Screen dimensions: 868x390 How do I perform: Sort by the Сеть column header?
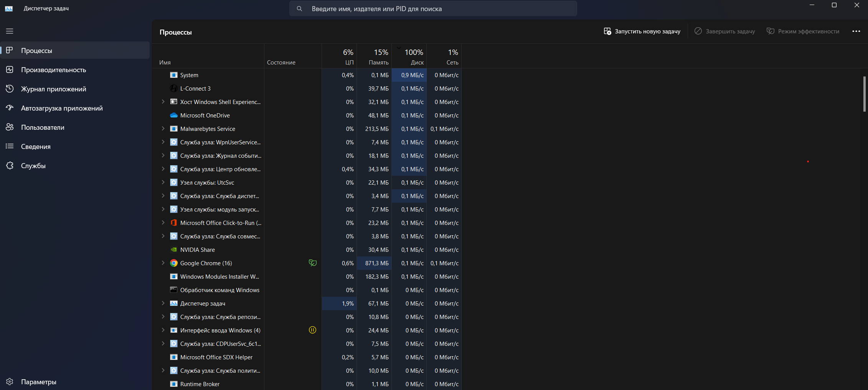point(444,56)
